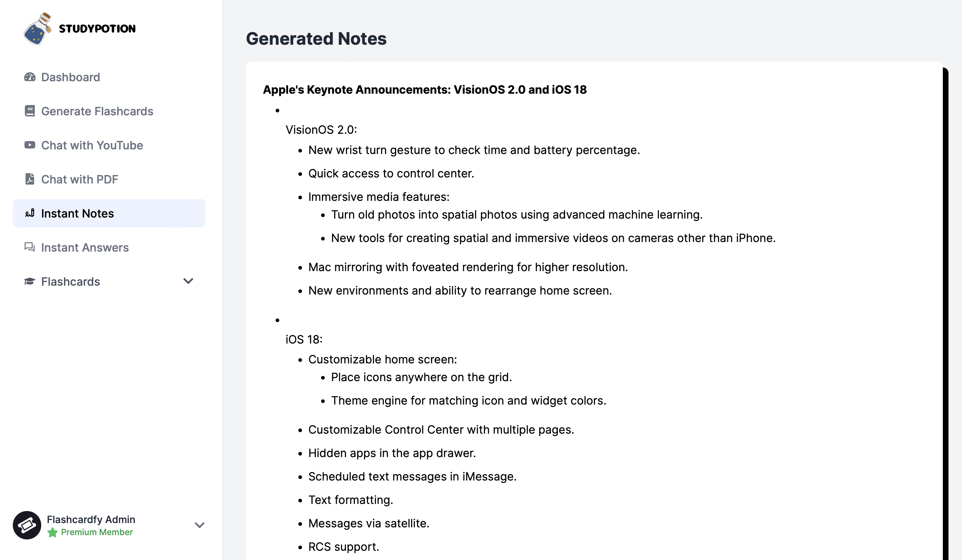This screenshot has height=560, width=962.
Task: Click the black scrollbar beside the notes
Action: tap(945, 313)
